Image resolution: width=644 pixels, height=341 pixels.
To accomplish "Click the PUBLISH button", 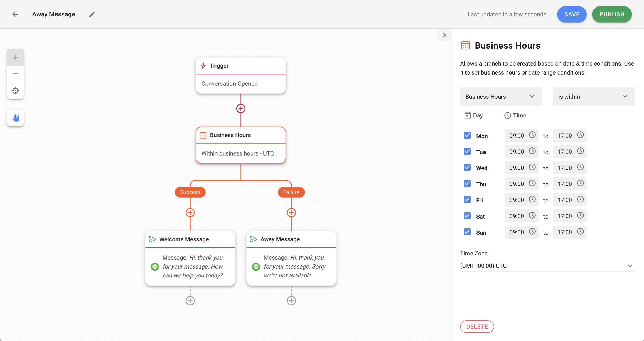I will [612, 14].
